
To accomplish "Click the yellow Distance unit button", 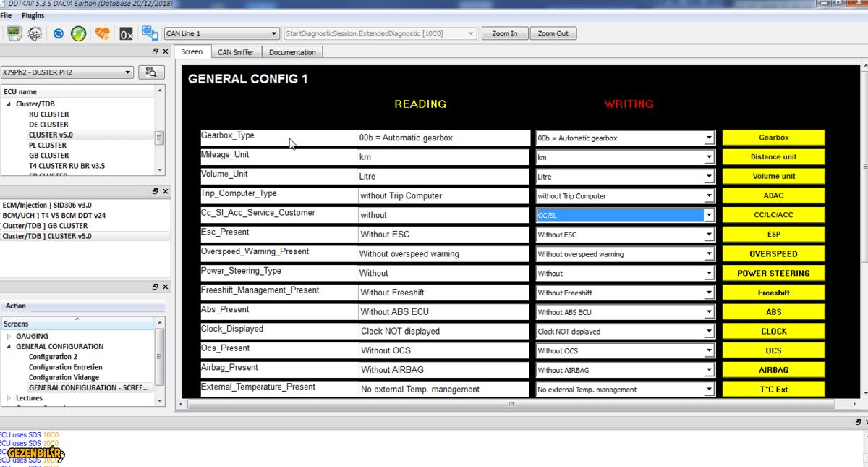I will 773,157.
